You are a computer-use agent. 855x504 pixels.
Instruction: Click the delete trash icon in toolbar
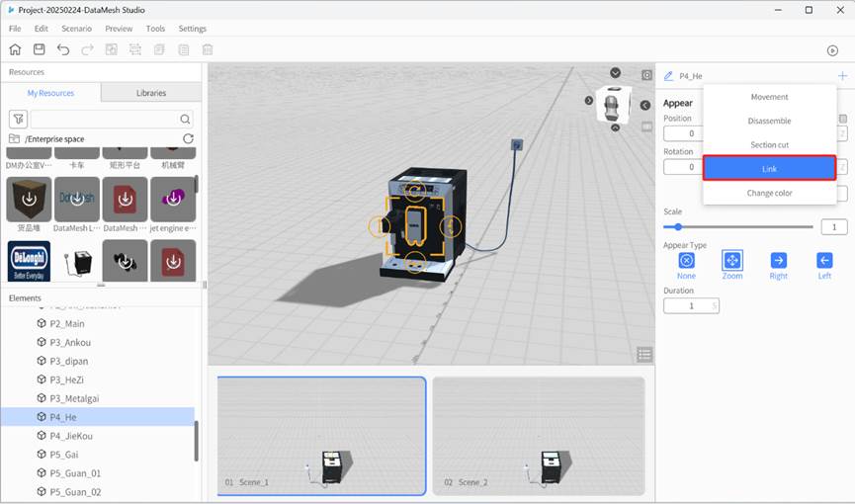coord(208,49)
